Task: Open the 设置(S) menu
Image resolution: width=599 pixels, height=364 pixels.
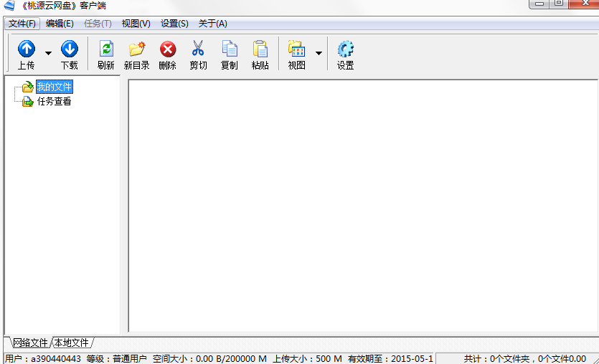Action: 174,24
